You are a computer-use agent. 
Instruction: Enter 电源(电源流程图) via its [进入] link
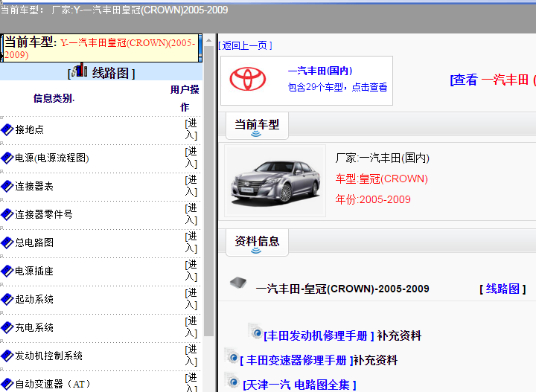pyautogui.click(x=191, y=158)
